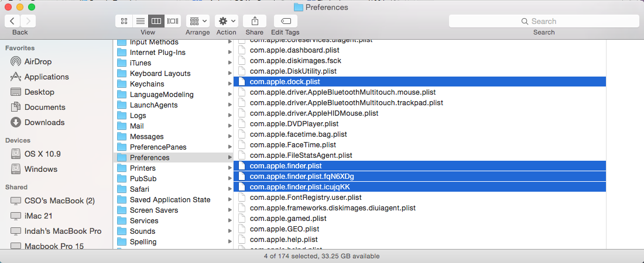Go back with the left chevron button
Image resolution: width=644 pixels, height=263 pixels.
point(12,21)
